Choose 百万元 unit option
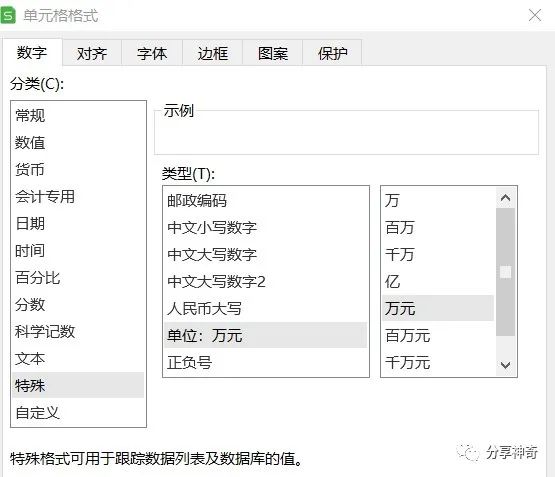555x477 pixels. click(438, 335)
